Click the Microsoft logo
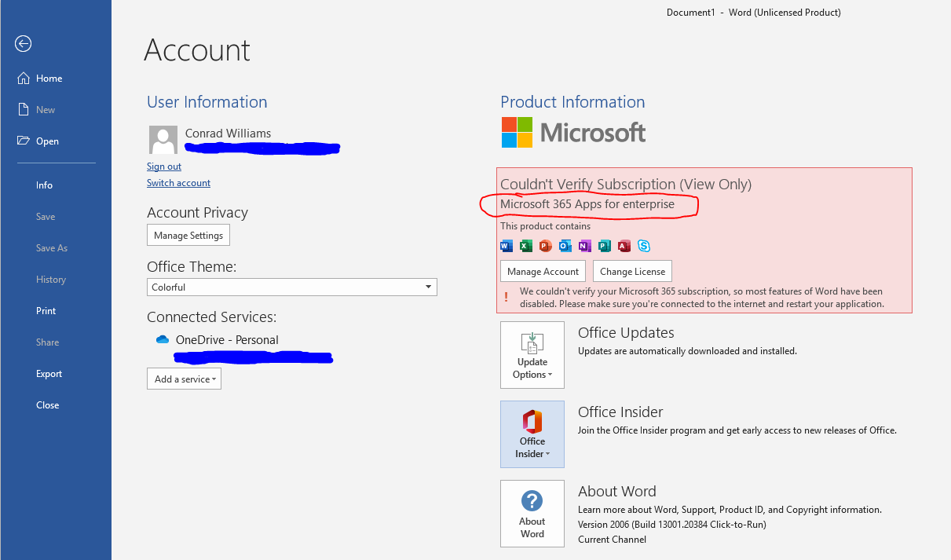The image size is (951, 560). point(573,133)
